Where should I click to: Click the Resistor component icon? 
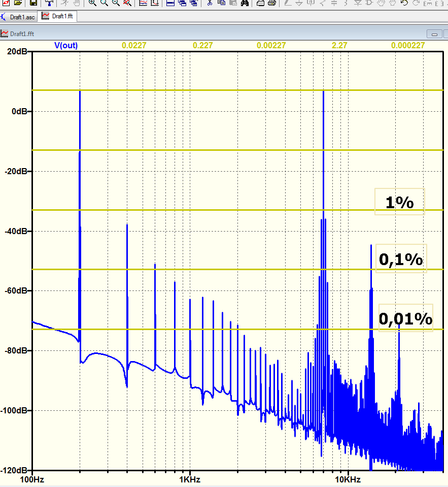point(323,3)
